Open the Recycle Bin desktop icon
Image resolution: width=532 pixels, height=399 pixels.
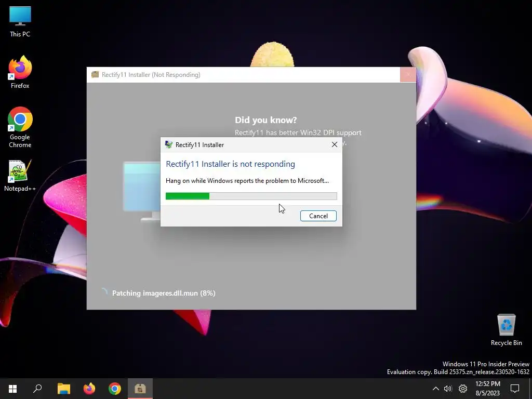click(506, 330)
